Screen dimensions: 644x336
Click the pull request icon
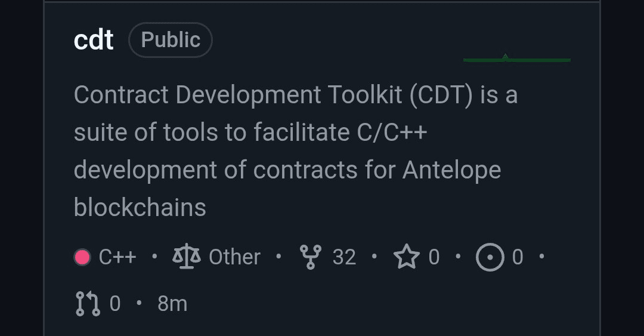click(88, 304)
